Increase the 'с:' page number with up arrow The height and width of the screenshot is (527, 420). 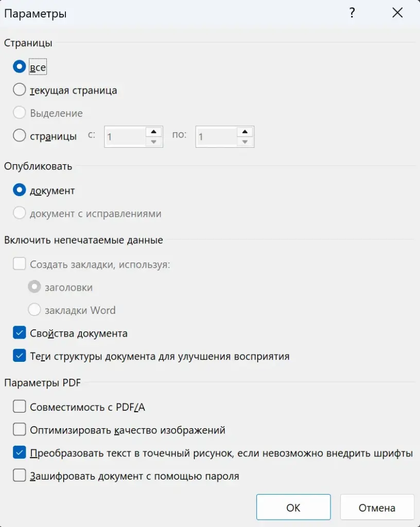[154, 132]
